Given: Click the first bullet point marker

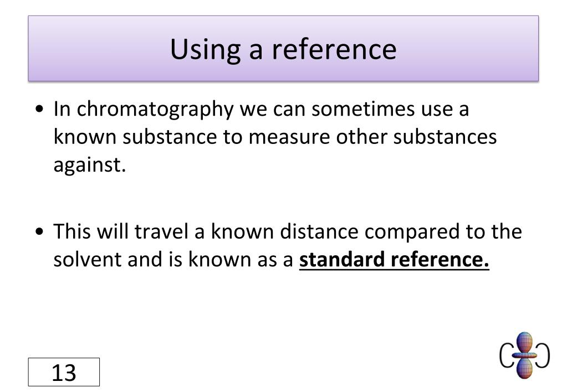Looking at the screenshot, I should pos(40,110).
